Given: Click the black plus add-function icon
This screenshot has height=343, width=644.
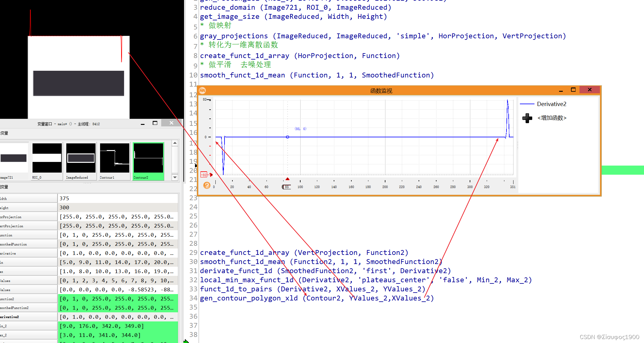Looking at the screenshot, I should pyautogui.click(x=527, y=118).
